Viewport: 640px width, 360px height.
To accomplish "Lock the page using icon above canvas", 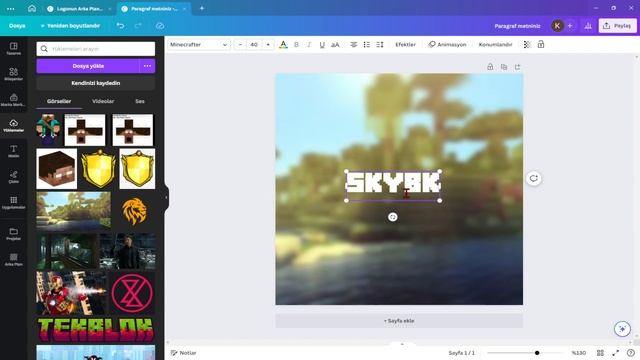I will point(490,67).
